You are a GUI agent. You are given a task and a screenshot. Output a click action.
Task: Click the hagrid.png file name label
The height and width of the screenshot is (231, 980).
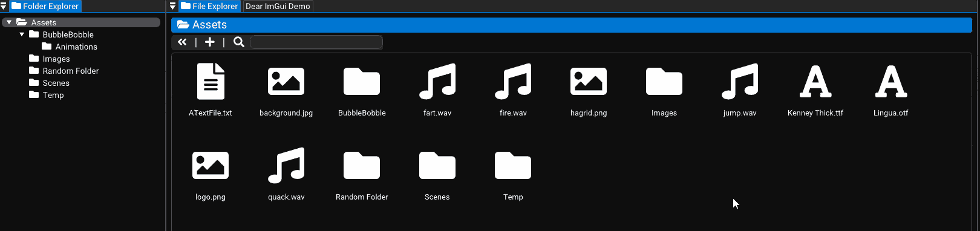coord(589,113)
